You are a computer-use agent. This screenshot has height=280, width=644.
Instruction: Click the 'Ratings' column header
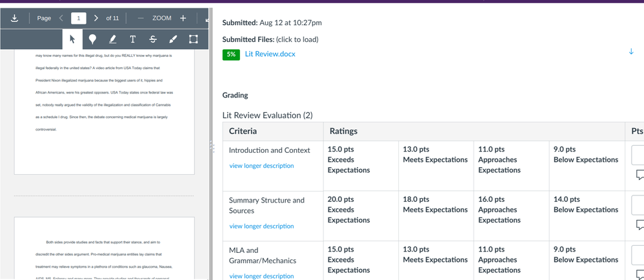pos(343,132)
